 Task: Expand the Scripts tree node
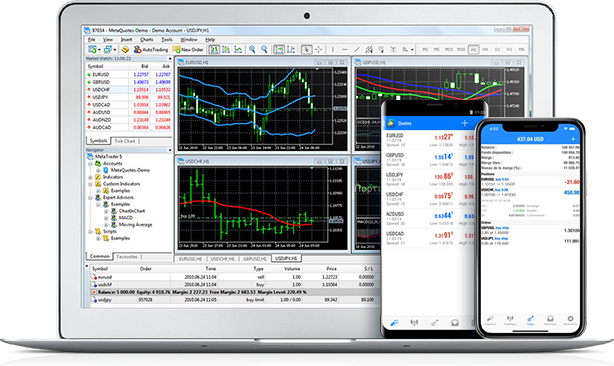click(91, 232)
